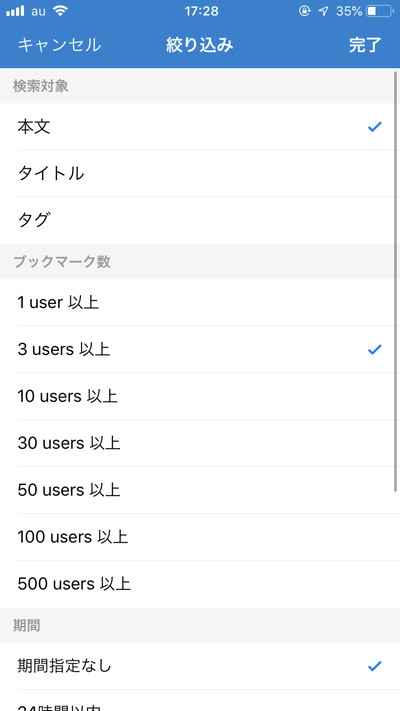
Task: Select the 期間指定なし period option
Action: point(200,666)
